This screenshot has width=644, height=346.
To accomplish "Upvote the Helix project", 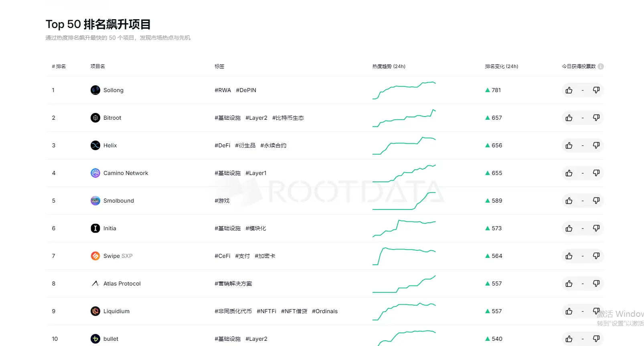I will tap(569, 145).
